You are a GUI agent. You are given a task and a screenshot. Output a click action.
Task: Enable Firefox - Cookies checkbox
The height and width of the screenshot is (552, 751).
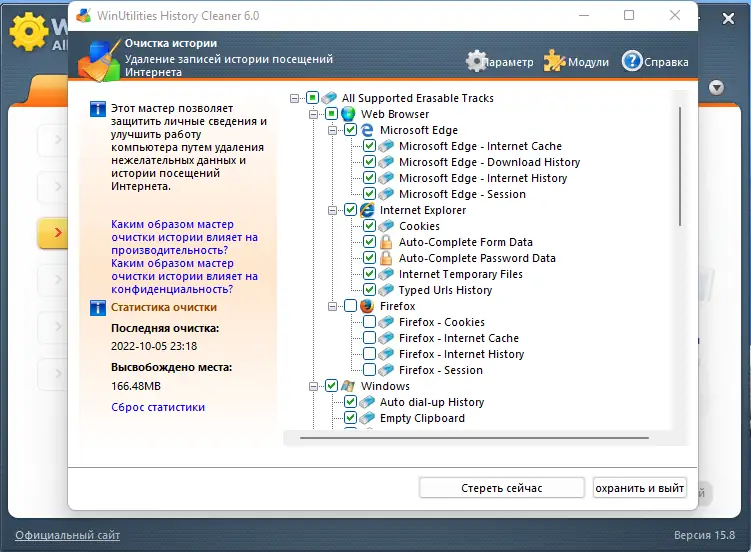[369, 322]
